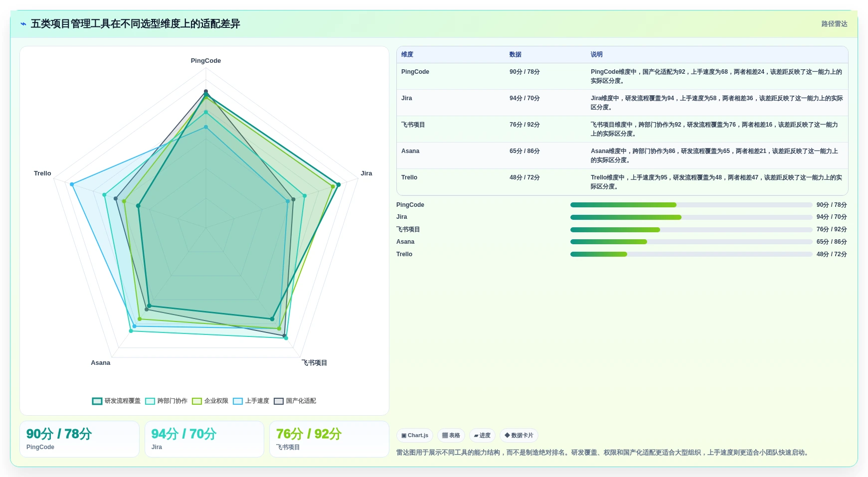Click the dashboard title 五类项目管理工具

136,24
